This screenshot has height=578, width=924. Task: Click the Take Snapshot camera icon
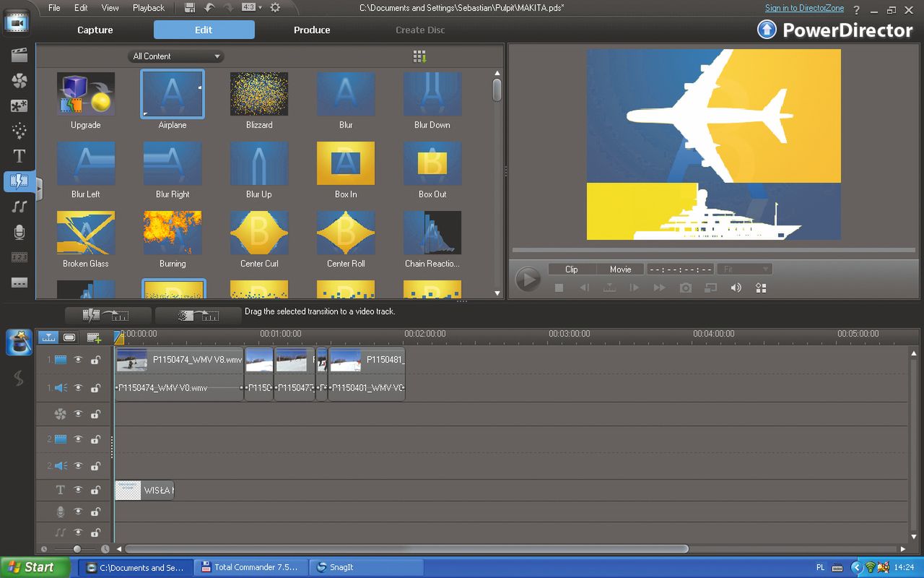click(x=686, y=288)
